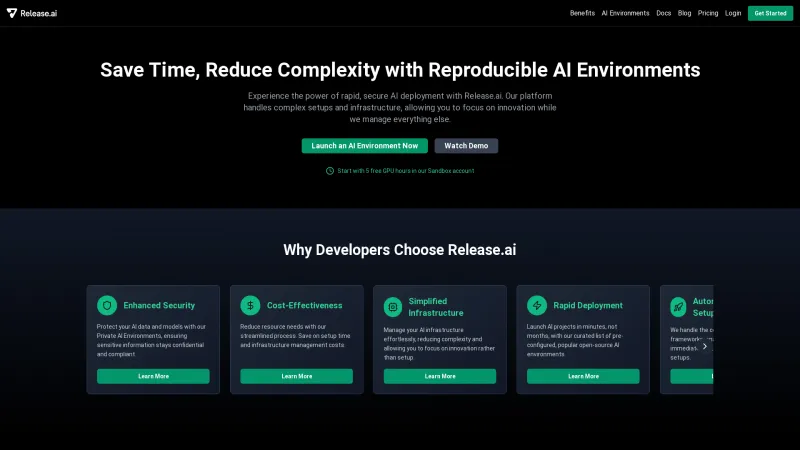This screenshot has width=800, height=450.
Task: Click the 'Save Time, Reduce Complexity' headline
Action: coord(400,70)
